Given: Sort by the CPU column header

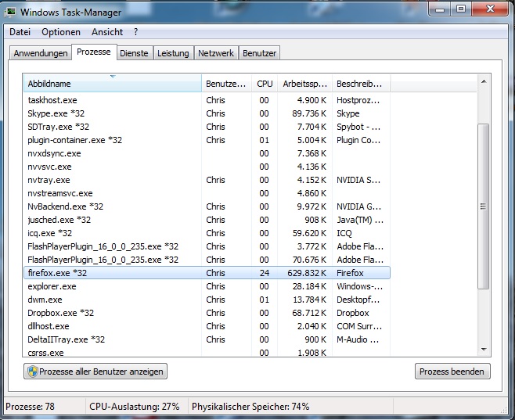Looking at the screenshot, I should pos(265,84).
